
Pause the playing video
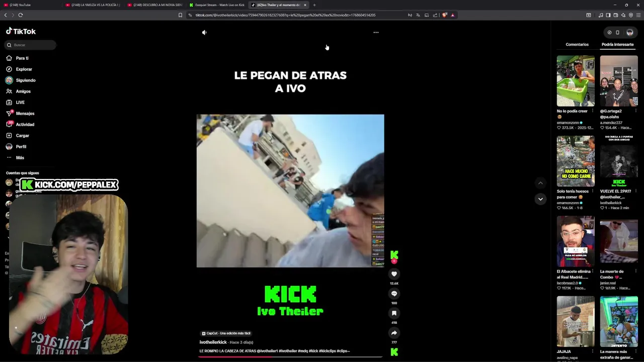pyautogui.click(x=290, y=191)
